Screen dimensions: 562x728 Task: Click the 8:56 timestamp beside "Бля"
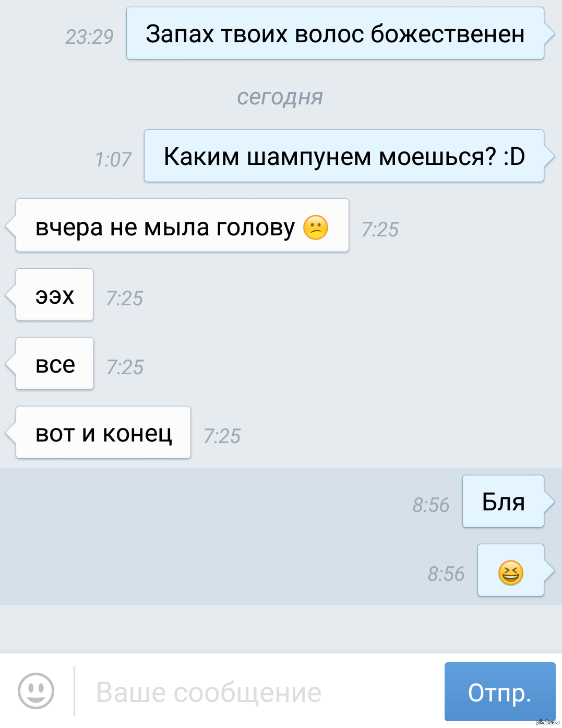coord(431,505)
